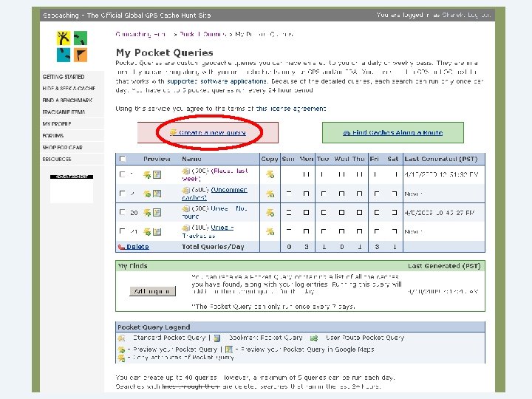Click the red Delete icon in table footer

pyautogui.click(x=121, y=247)
